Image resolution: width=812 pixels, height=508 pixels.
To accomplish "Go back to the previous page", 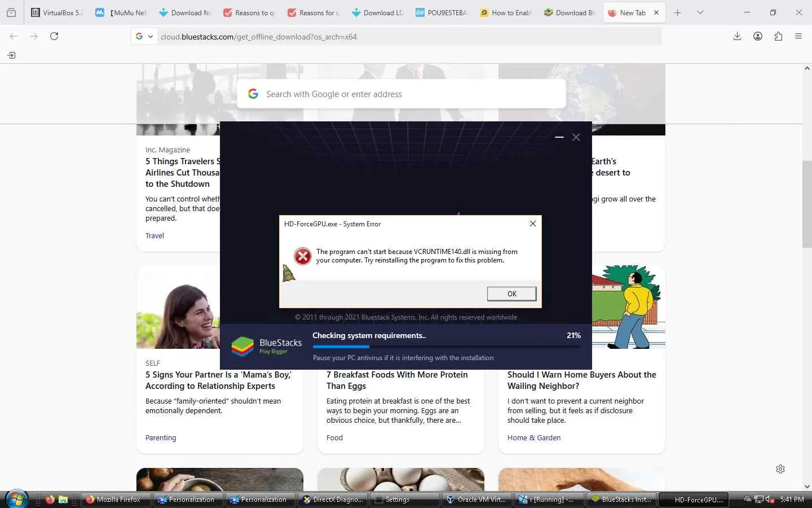I will 14,36.
